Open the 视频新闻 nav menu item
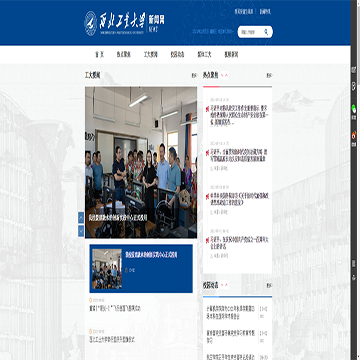360x360 pixels. [231, 55]
